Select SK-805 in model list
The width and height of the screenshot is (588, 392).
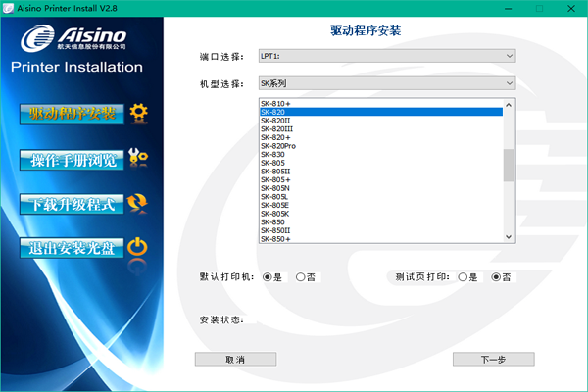pyautogui.click(x=381, y=163)
